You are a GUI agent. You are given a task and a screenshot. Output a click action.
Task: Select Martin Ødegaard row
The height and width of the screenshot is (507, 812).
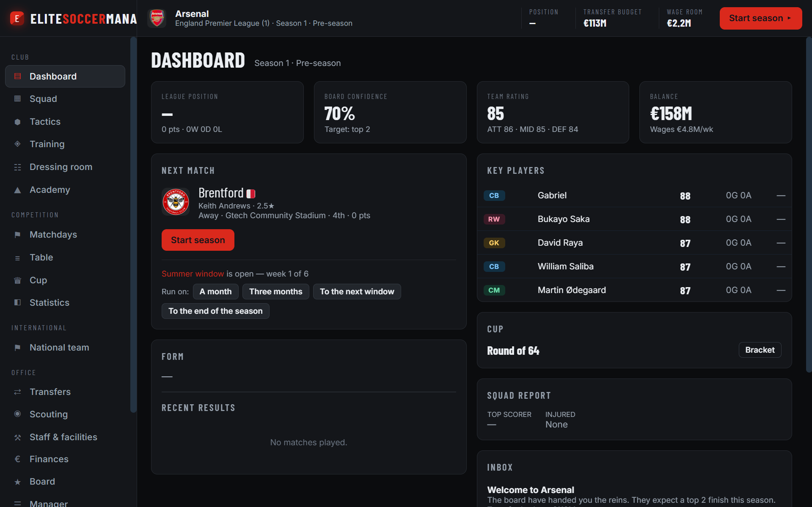[x=634, y=290]
